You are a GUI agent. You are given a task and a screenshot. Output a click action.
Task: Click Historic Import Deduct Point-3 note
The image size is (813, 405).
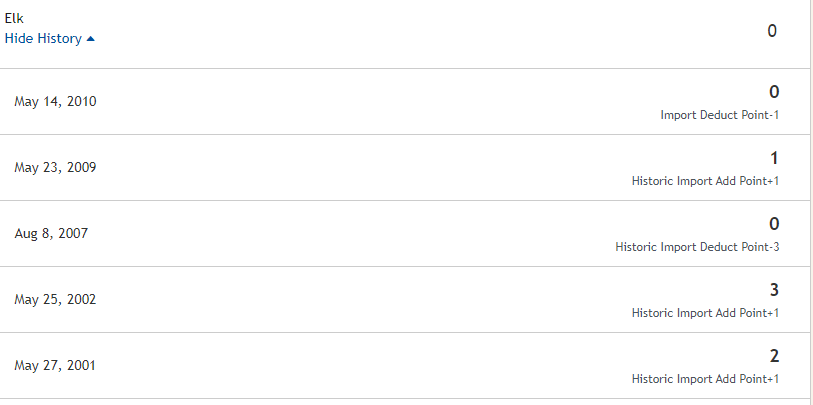pyautogui.click(x=697, y=247)
